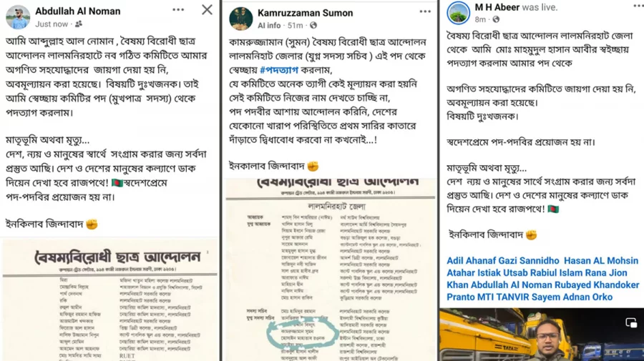
Task: Click globe privacy icon next to 8m
Action: click(496, 19)
